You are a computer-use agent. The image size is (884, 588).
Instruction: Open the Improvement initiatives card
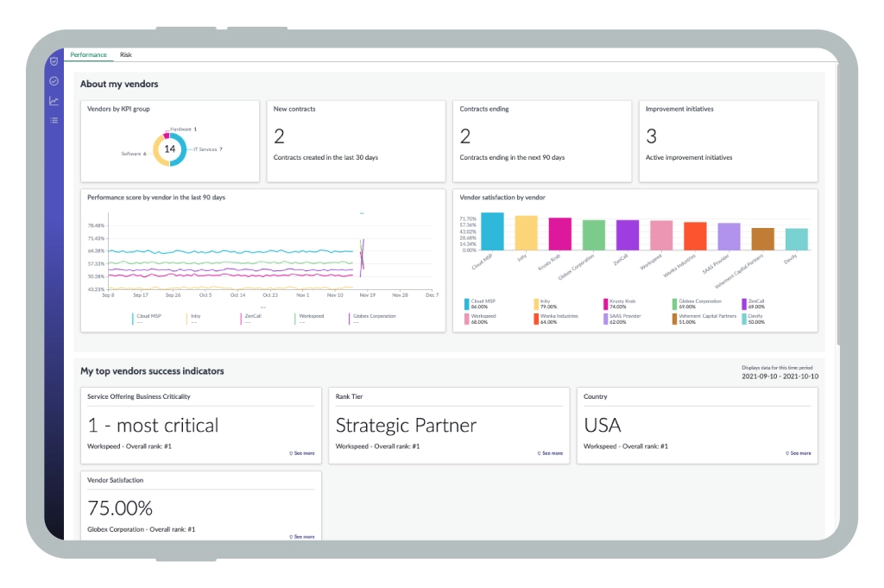coord(728,141)
